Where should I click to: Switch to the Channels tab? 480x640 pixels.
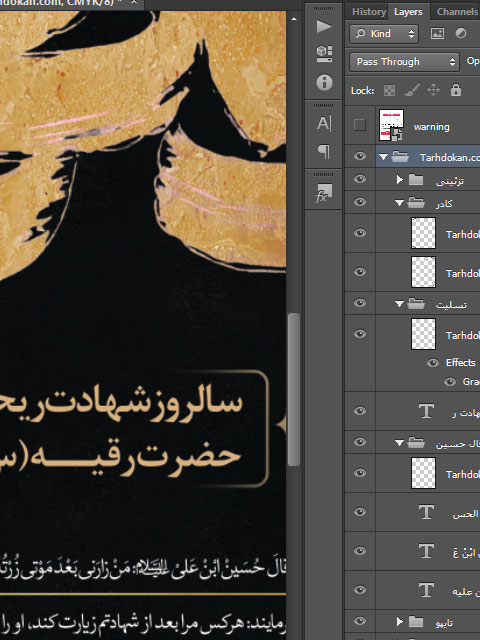pos(457,12)
